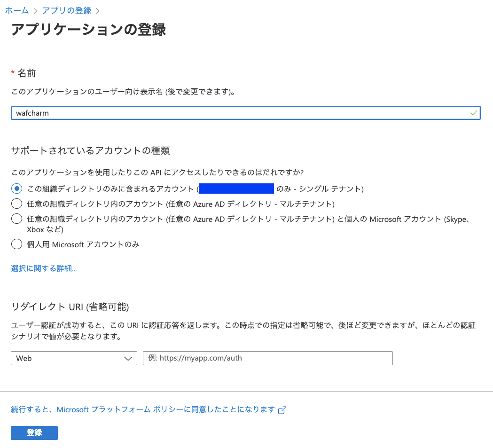Go to ホーム breadcrumb link
493x448 pixels.
pos(17,11)
